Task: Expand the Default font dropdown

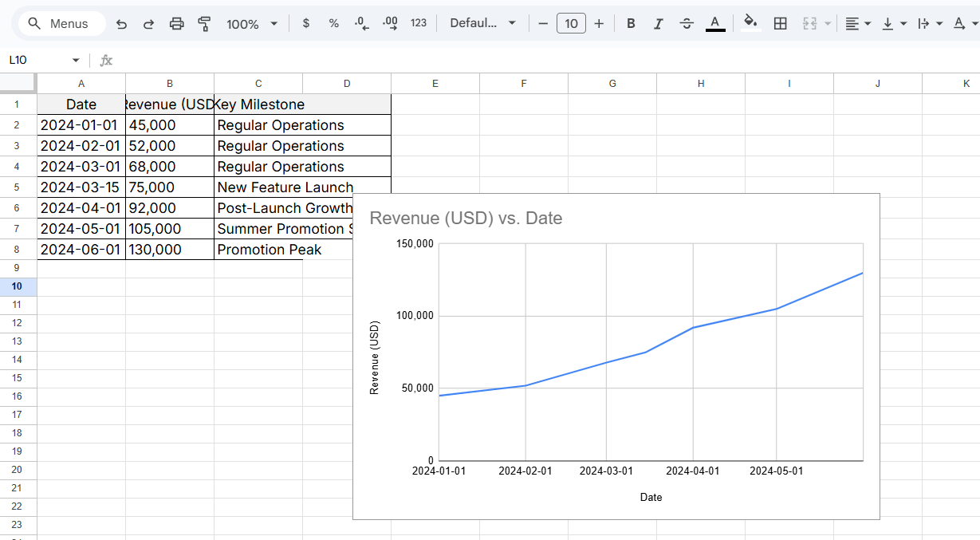Action: [483, 23]
